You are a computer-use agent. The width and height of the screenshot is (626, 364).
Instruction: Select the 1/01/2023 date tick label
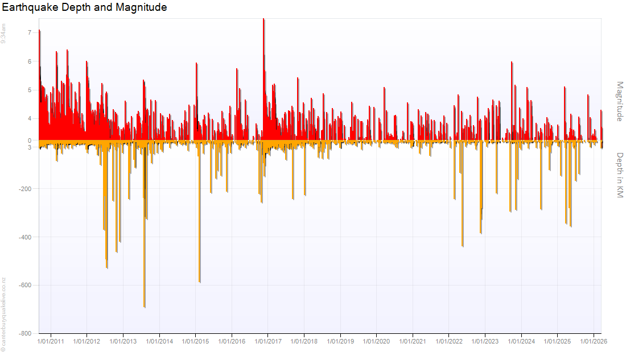[x=485, y=342]
